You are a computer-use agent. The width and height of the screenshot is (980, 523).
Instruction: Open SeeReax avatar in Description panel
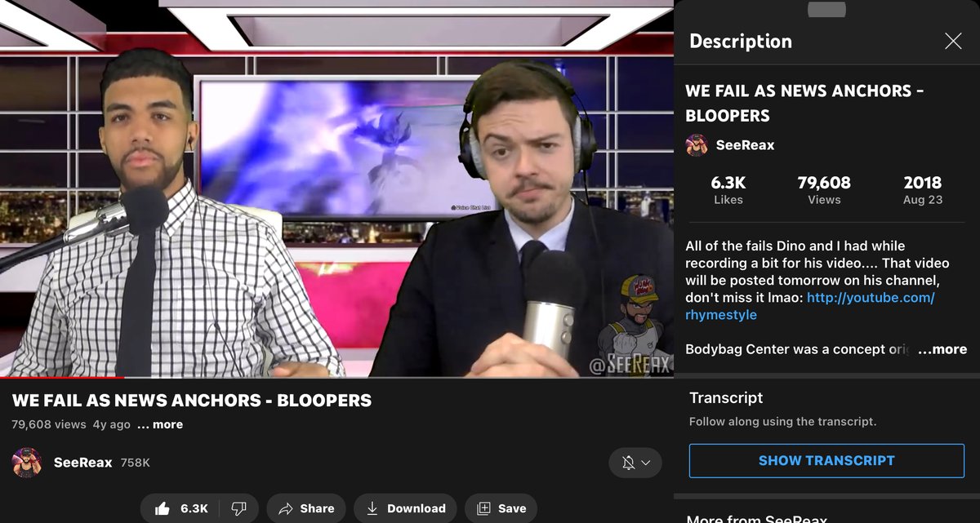click(697, 145)
